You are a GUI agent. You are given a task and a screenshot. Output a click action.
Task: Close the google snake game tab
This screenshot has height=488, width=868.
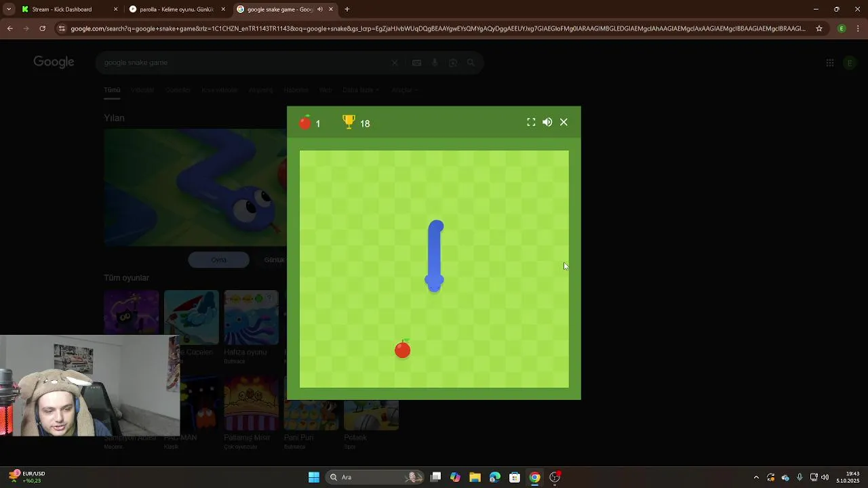click(331, 9)
